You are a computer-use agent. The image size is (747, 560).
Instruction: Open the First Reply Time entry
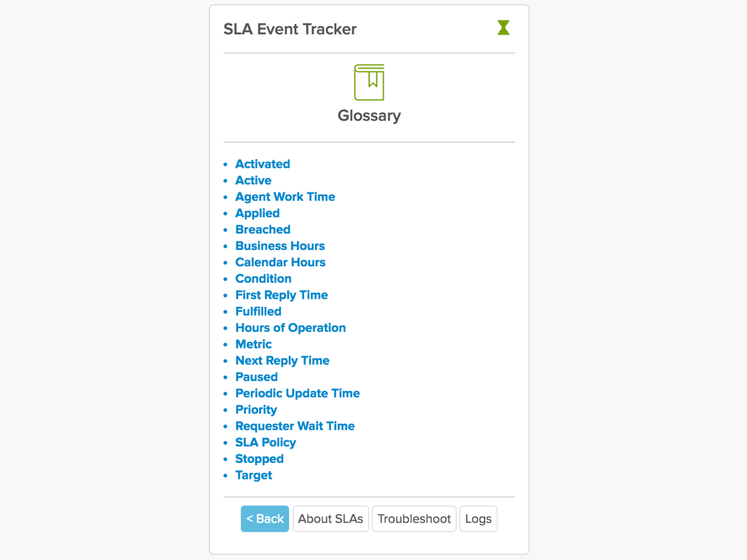(x=282, y=295)
